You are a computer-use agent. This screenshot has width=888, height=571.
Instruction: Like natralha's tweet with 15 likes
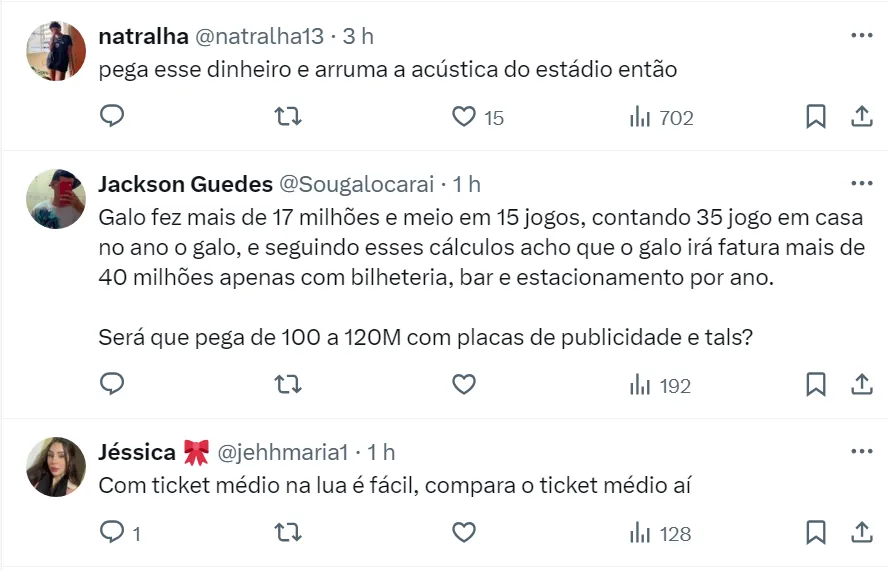[464, 117]
